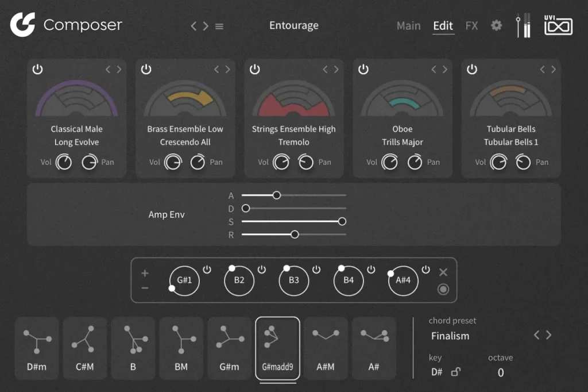Click the Tubular Bells Vol knob
588x392 pixels.
pyautogui.click(x=498, y=163)
